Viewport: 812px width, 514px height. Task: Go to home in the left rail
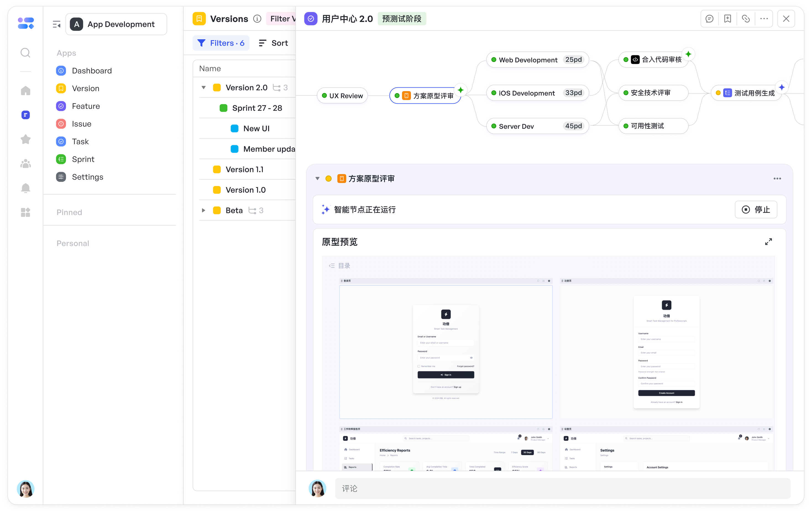pyautogui.click(x=25, y=90)
